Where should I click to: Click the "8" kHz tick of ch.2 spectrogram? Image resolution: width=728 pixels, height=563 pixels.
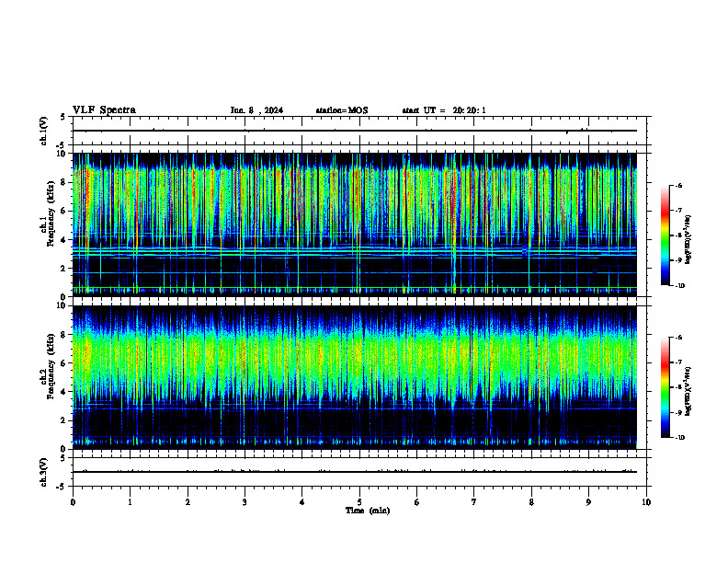[65, 335]
